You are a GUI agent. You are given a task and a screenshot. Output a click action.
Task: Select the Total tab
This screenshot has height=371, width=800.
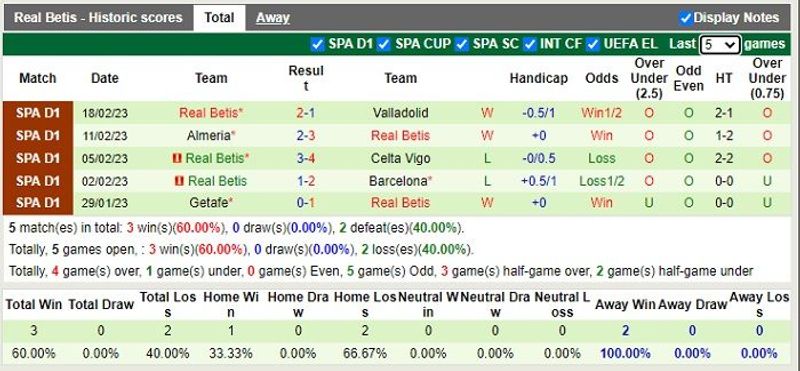(x=219, y=18)
